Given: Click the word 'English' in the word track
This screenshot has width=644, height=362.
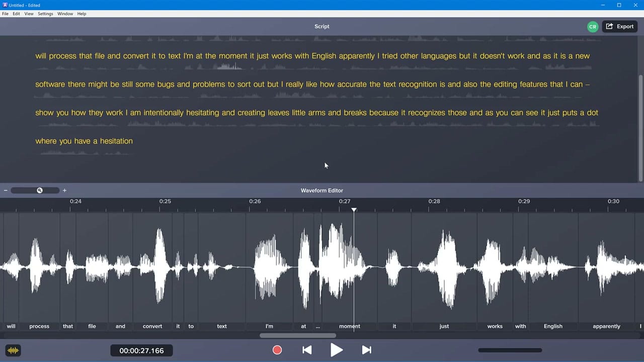Looking at the screenshot, I should pos(553,326).
